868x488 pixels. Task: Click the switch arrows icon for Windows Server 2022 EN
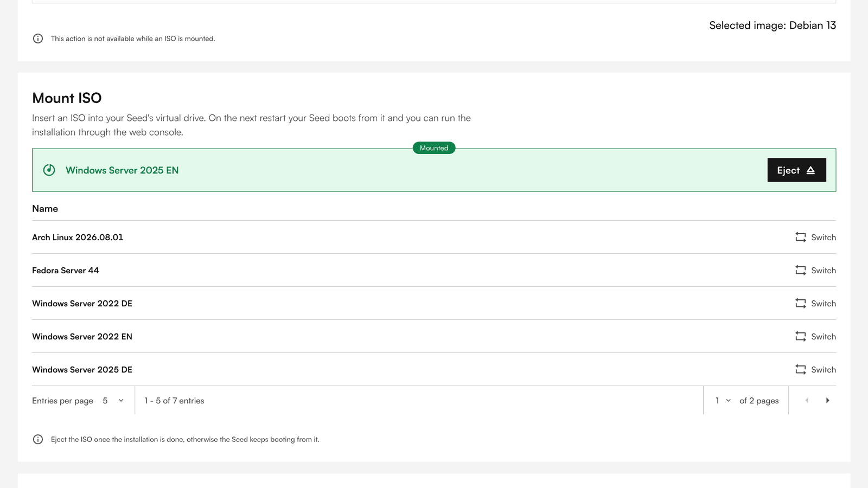(801, 336)
